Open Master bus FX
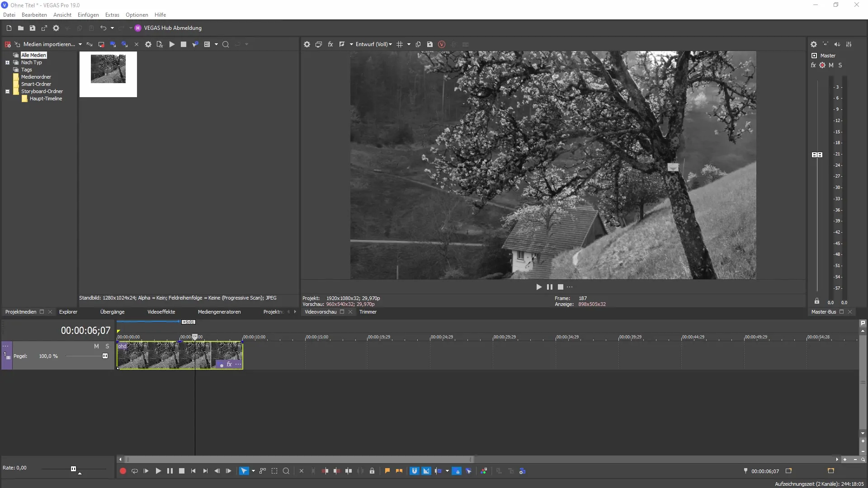 (x=813, y=65)
